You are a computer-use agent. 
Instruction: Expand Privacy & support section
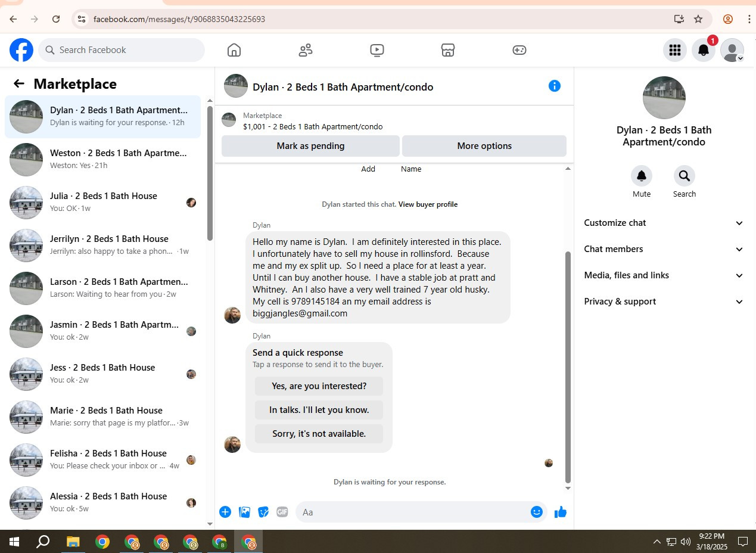point(664,302)
